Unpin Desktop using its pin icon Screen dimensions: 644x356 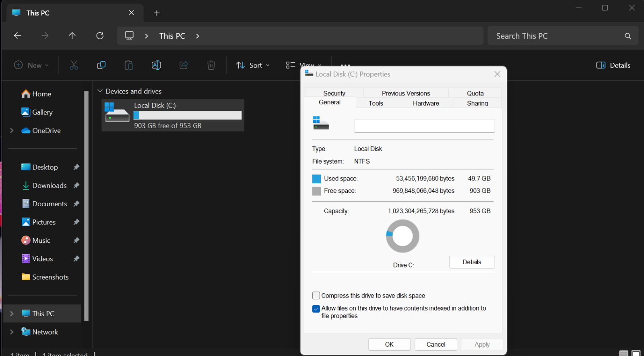tap(76, 167)
